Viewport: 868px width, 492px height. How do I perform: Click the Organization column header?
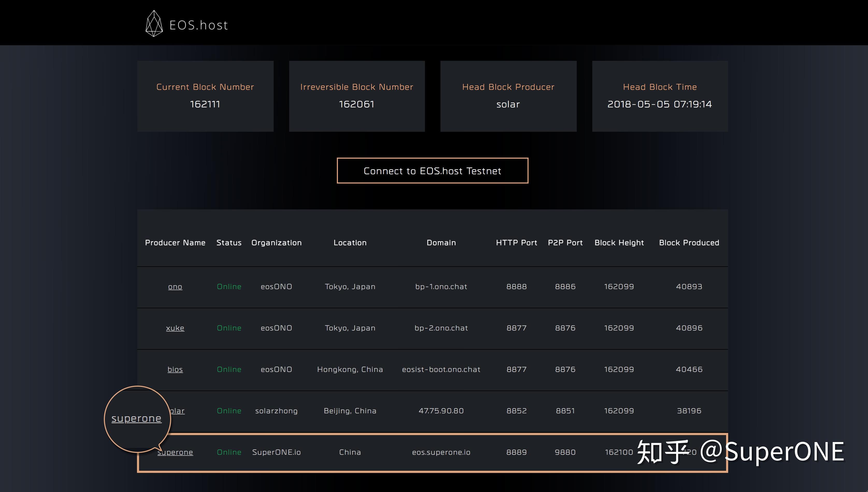pos(277,243)
